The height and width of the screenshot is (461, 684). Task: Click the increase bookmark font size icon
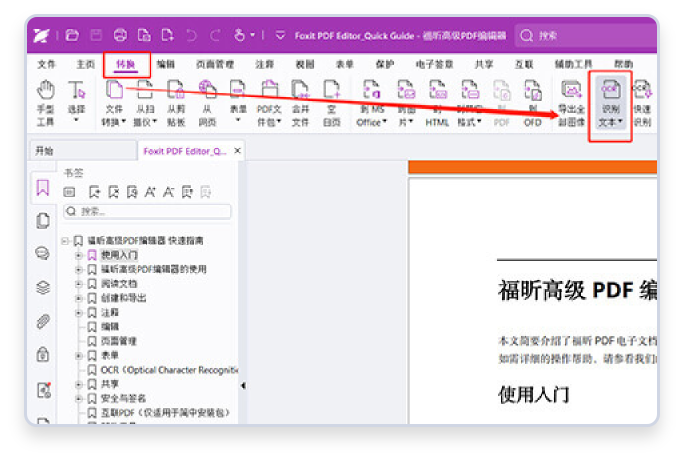(x=150, y=192)
